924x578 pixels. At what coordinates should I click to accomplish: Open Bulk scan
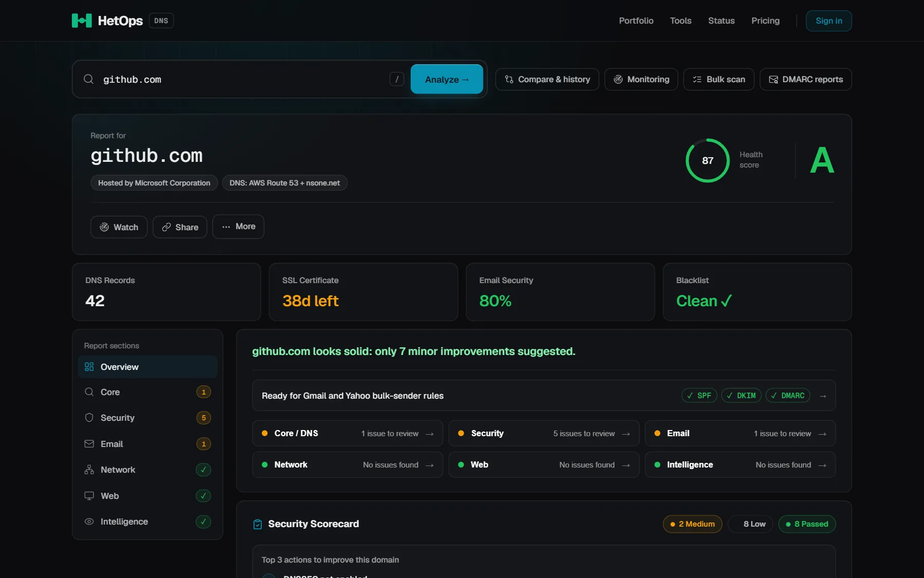pos(719,79)
